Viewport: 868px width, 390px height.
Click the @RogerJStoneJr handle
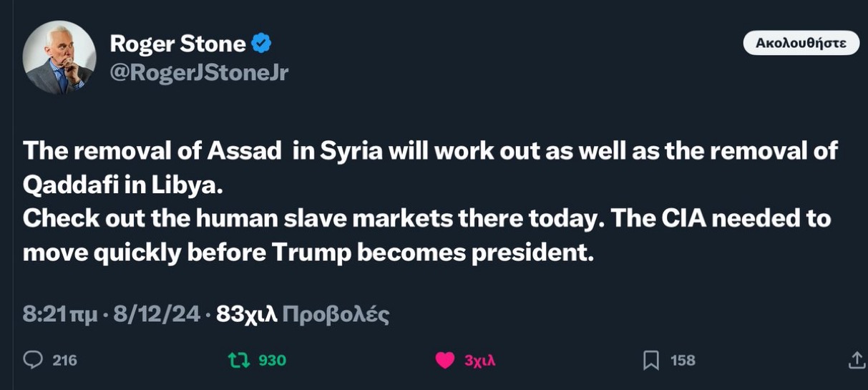point(199,72)
